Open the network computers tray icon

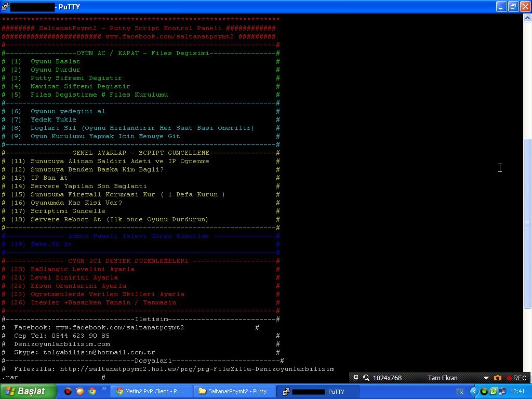[502, 391]
